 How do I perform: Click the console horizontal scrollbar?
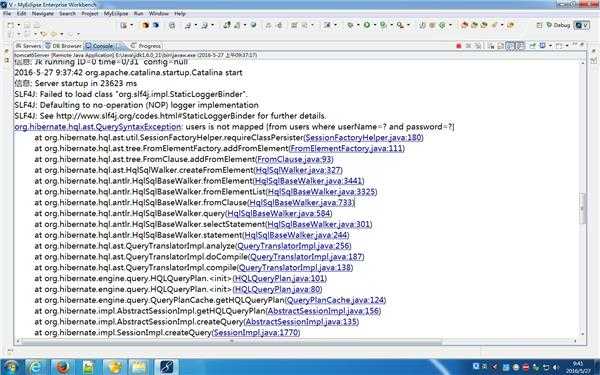click(x=232, y=341)
